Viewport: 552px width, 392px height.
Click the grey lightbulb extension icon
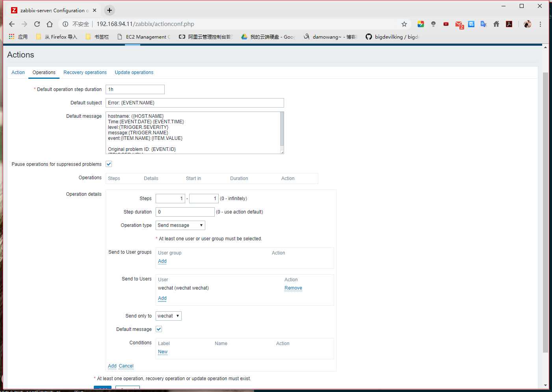point(433,24)
